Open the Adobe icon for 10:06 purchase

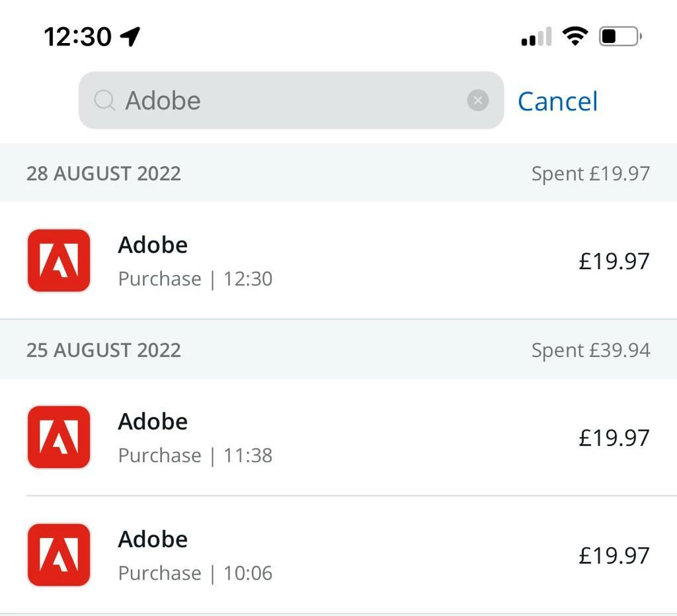59,555
